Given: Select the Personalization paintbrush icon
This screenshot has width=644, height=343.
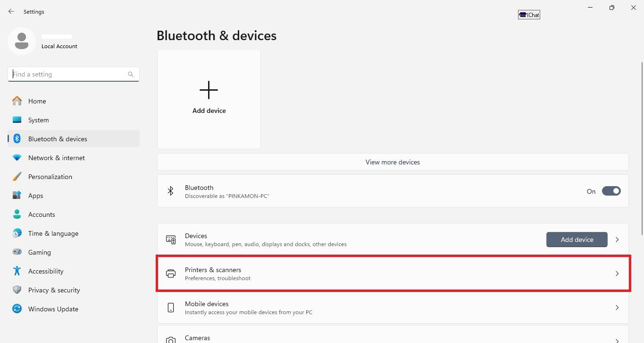Looking at the screenshot, I should pos(17,177).
